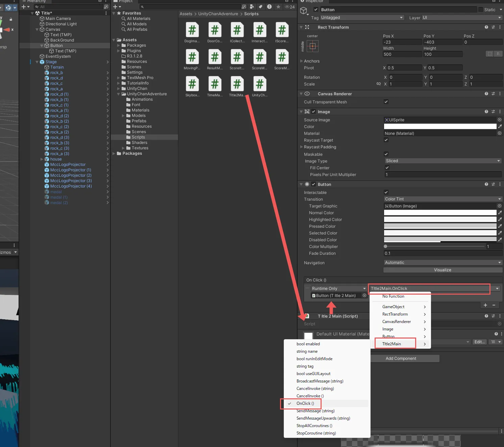Disable the Cull Transparent Mesh checkbox
The height and width of the screenshot is (447, 504).
click(386, 102)
